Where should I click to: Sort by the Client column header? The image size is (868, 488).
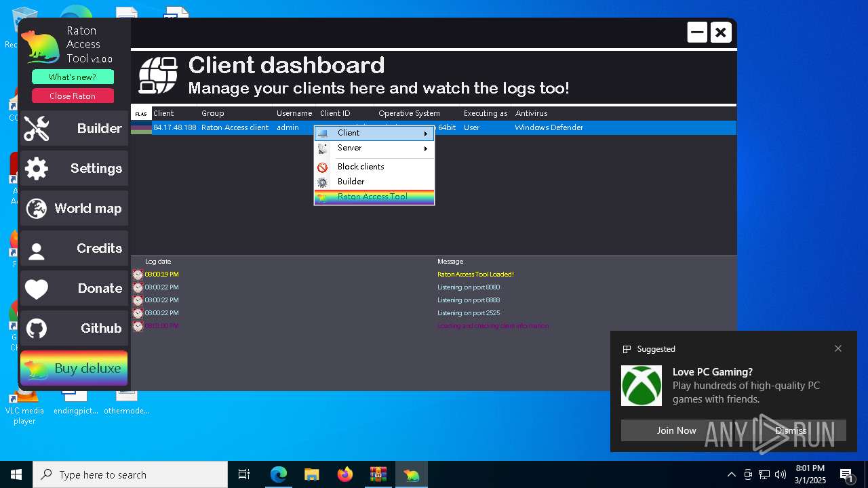pos(163,113)
